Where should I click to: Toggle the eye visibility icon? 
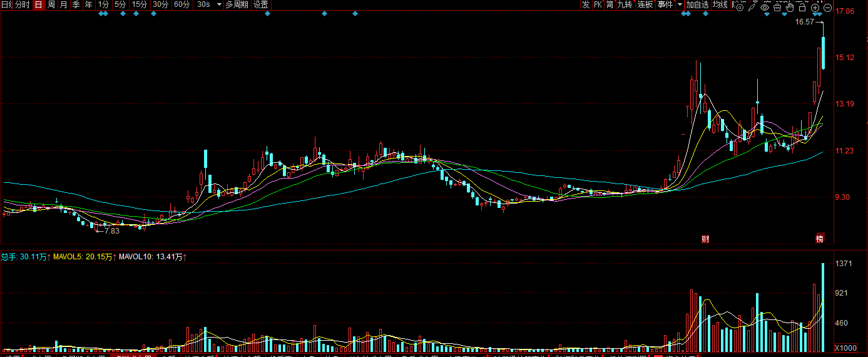coord(765,7)
